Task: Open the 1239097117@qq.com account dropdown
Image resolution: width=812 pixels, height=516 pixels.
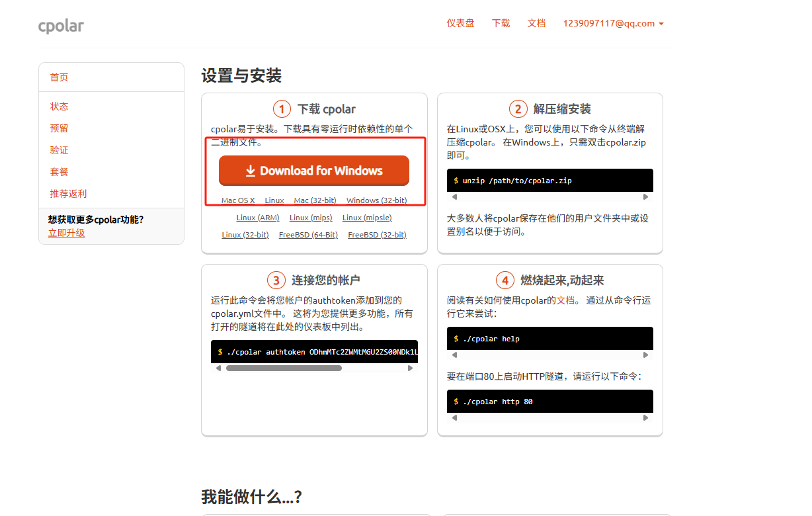Action: pyautogui.click(x=612, y=23)
